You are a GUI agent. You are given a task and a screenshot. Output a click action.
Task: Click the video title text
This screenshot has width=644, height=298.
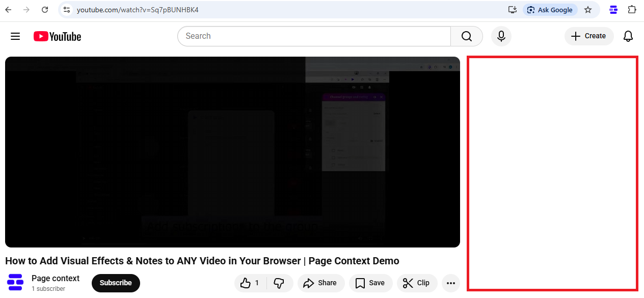(x=202, y=261)
